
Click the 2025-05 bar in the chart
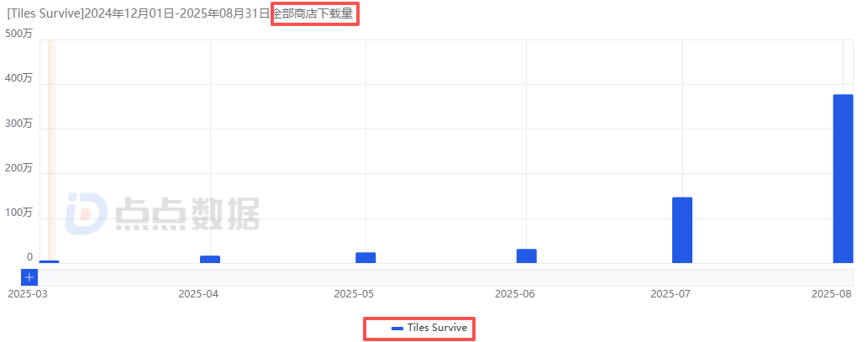(366, 257)
